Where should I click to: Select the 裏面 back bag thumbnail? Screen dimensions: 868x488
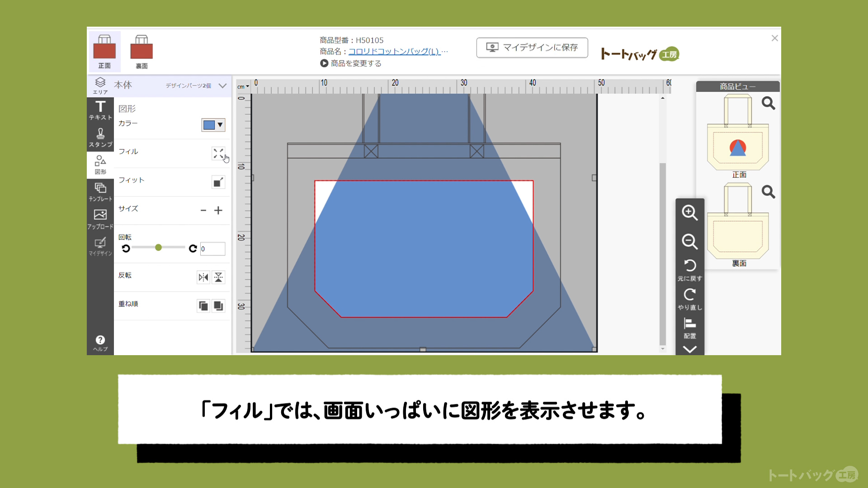click(x=142, y=52)
